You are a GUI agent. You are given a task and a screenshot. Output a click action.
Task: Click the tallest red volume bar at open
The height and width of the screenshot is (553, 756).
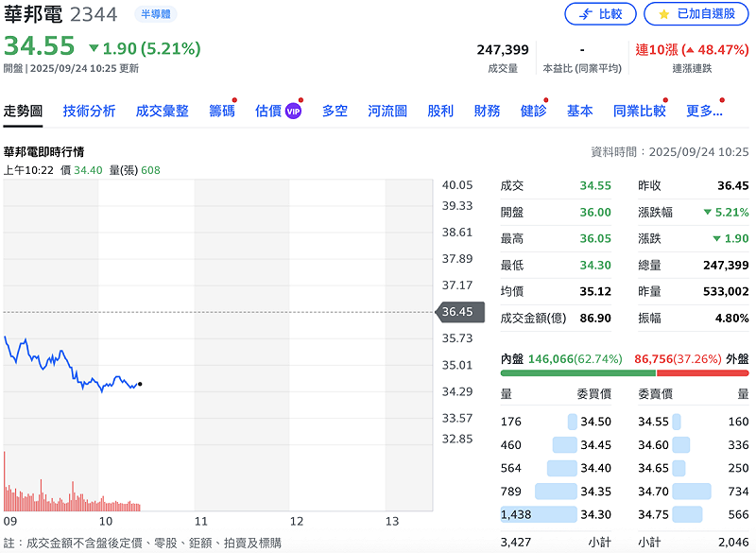(x=5, y=481)
